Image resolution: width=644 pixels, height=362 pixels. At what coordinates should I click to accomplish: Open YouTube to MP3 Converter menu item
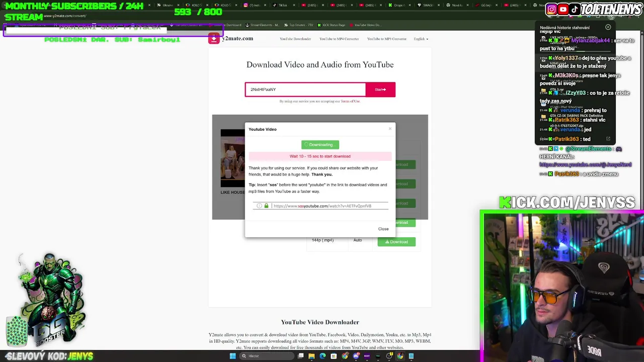pos(386,39)
